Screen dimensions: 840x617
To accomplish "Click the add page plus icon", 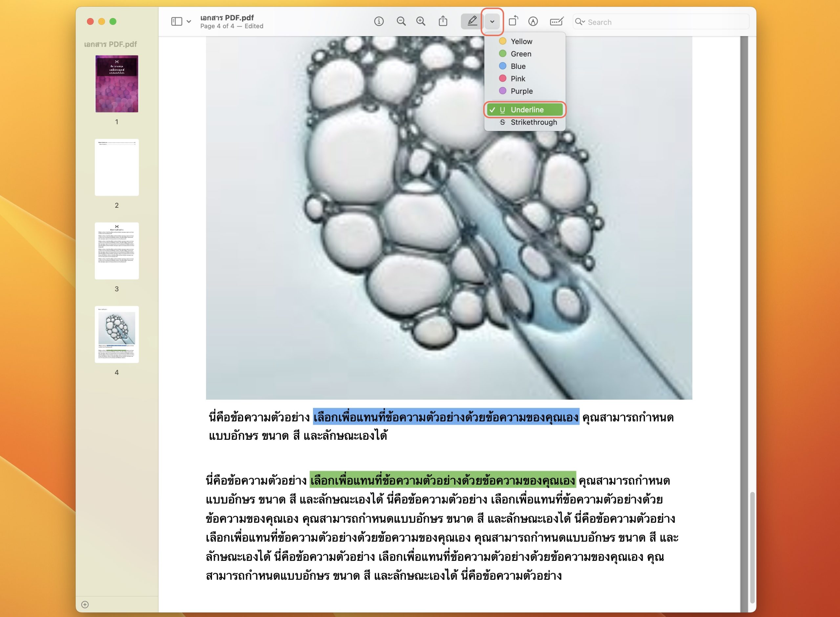I will [85, 604].
